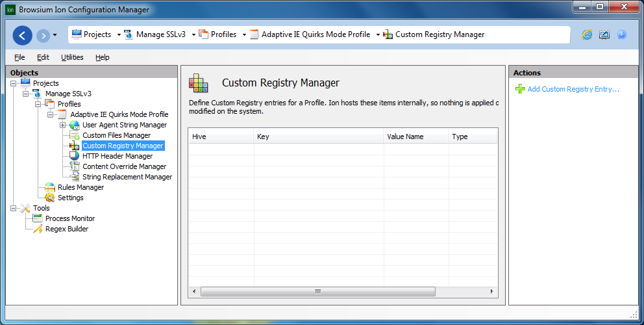Open navigation history dropdown arrow
The image size is (644, 325).
click(55, 35)
